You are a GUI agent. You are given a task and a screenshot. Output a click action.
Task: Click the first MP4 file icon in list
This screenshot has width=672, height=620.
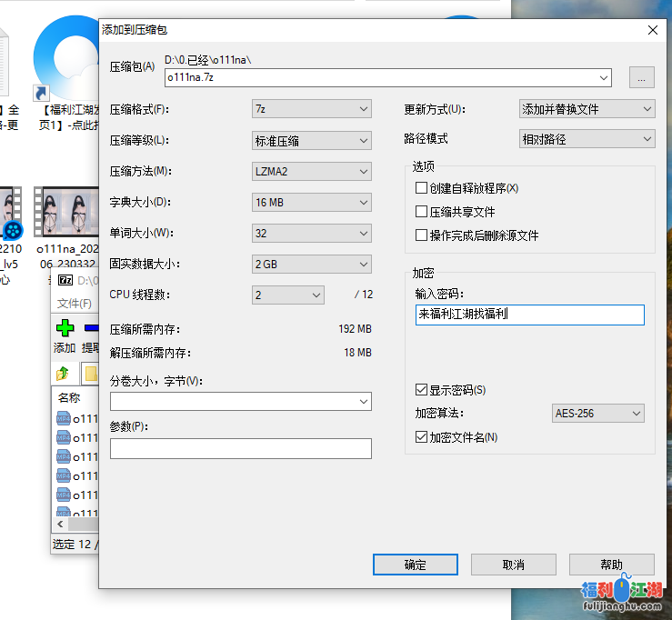coord(64,418)
